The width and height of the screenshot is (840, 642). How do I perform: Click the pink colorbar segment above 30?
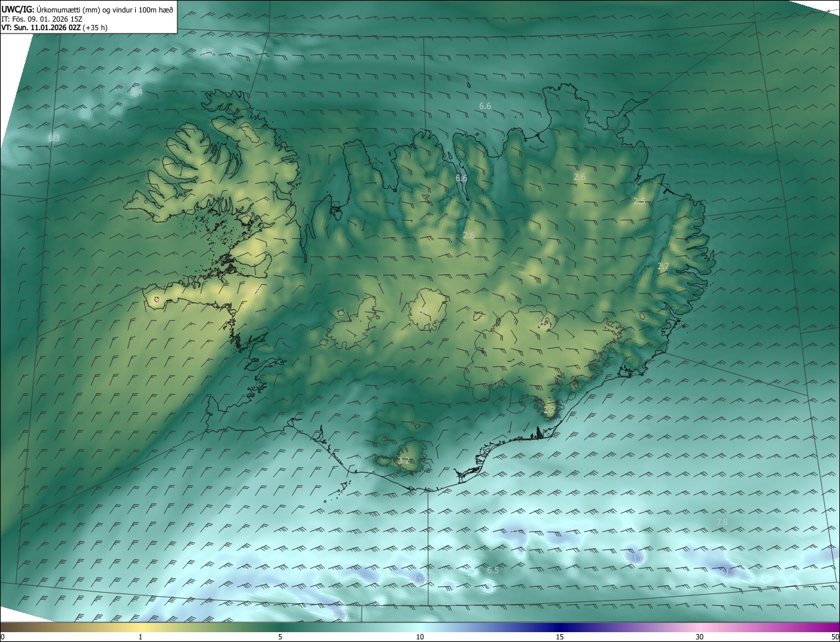700,627
